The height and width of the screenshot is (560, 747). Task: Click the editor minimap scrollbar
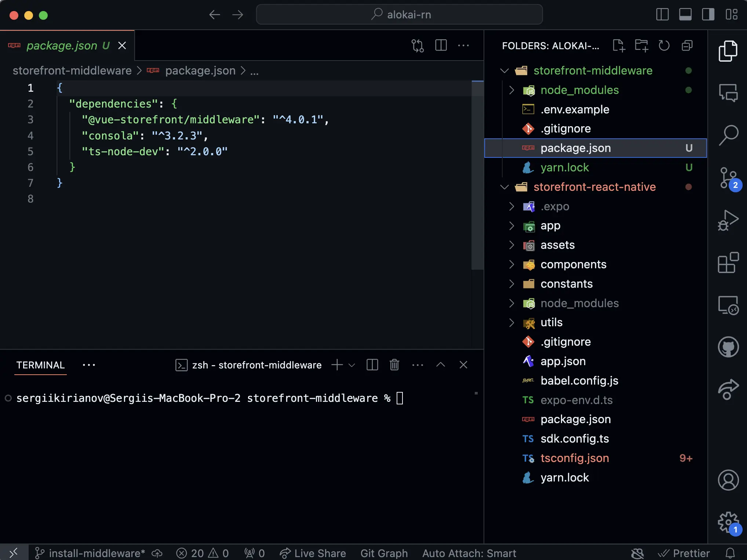coord(477,175)
